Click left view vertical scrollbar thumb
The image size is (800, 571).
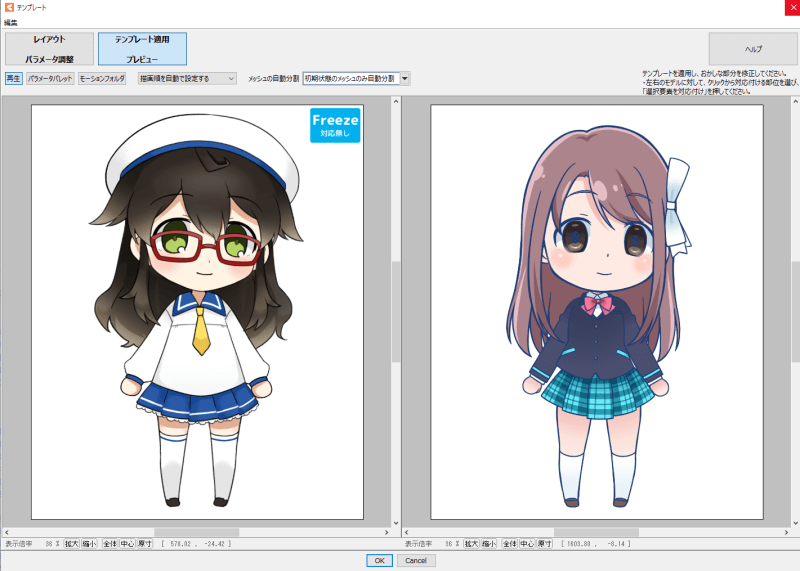click(x=396, y=312)
